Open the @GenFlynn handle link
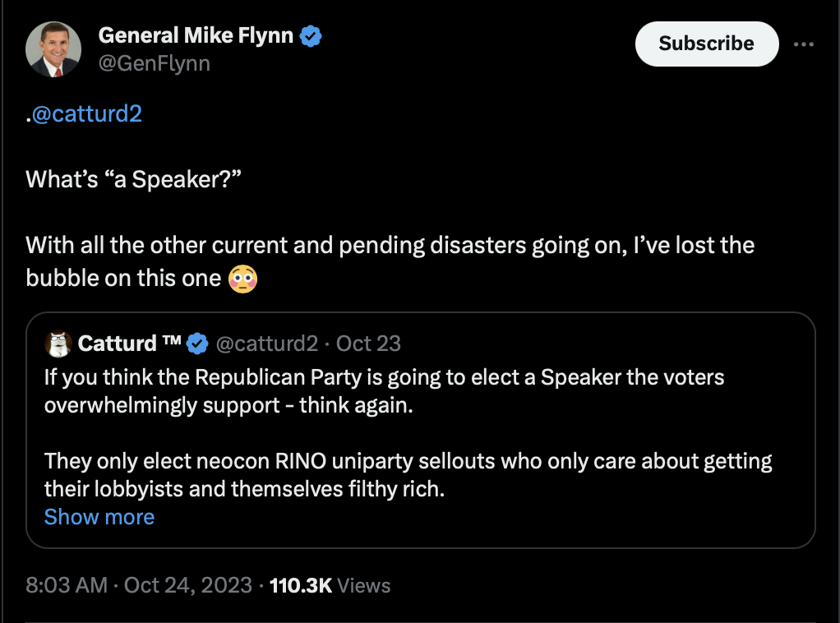 (155, 63)
